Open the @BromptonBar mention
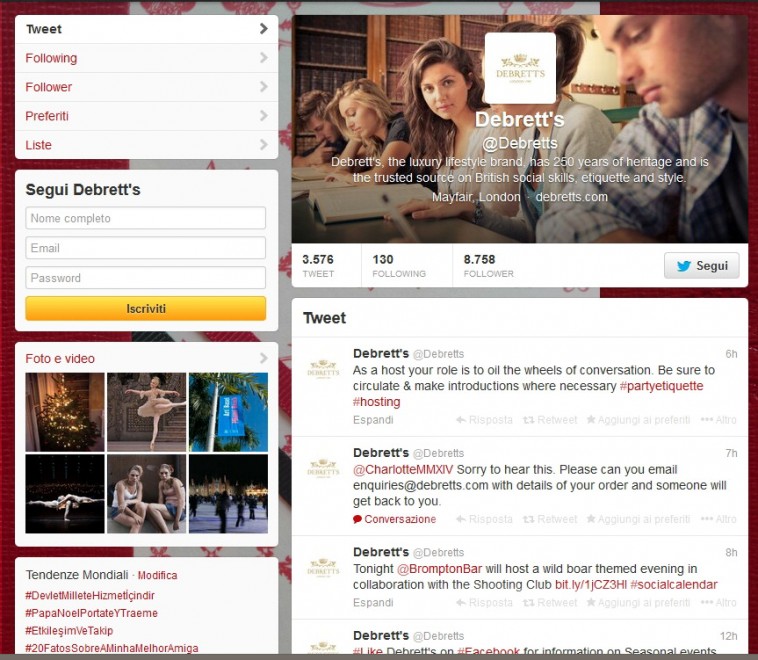 click(439, 569)
